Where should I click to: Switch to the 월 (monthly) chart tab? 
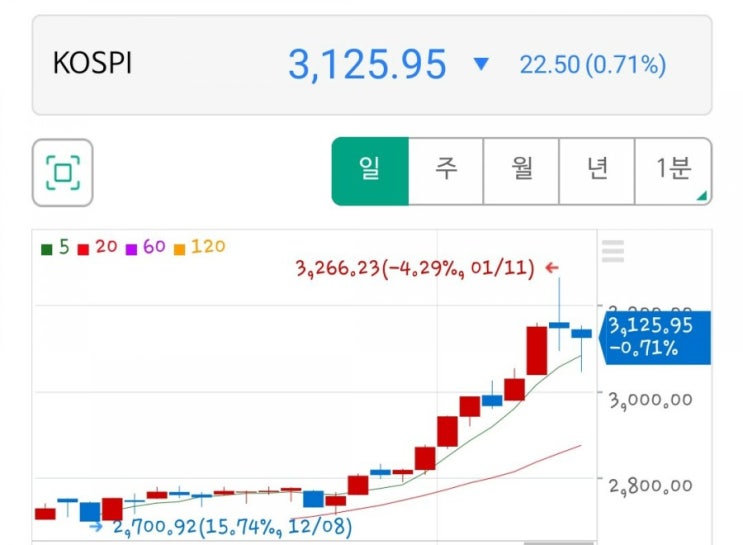point(521,171)
